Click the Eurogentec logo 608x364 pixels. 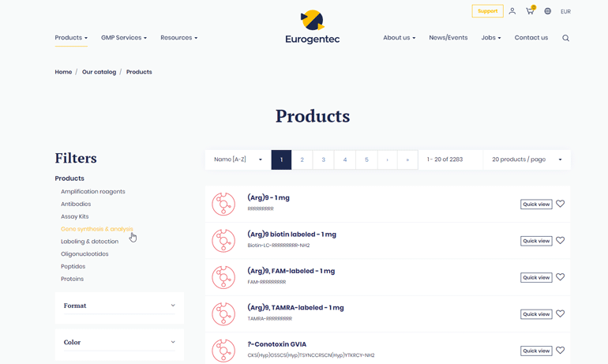click(313, 27)
